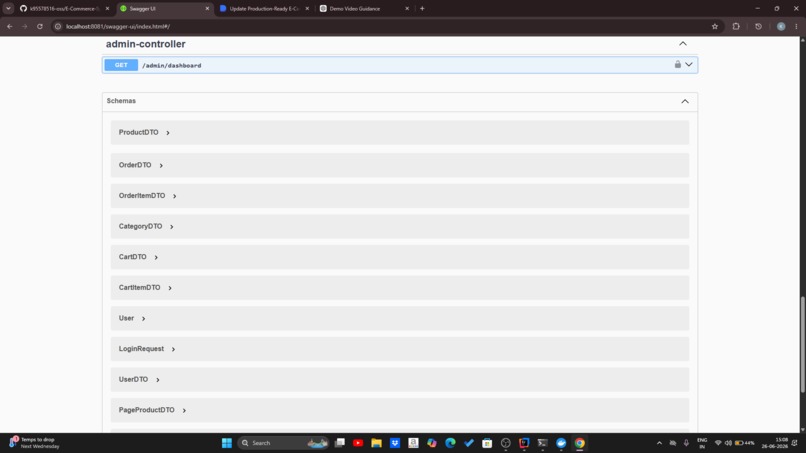This screenshot has width=806, height=453.
Task: Open Dropbox from the taskbar
Action: tap(395, 443)
